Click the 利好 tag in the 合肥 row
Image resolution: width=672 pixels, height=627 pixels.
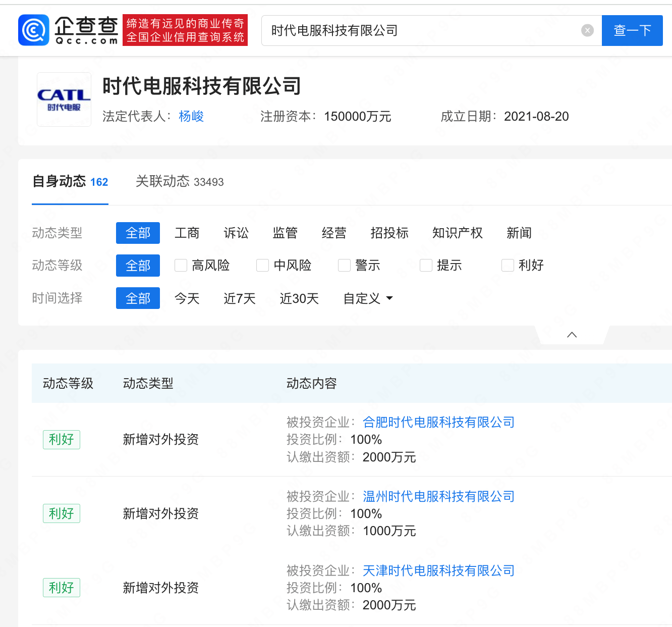coord(62,439)
